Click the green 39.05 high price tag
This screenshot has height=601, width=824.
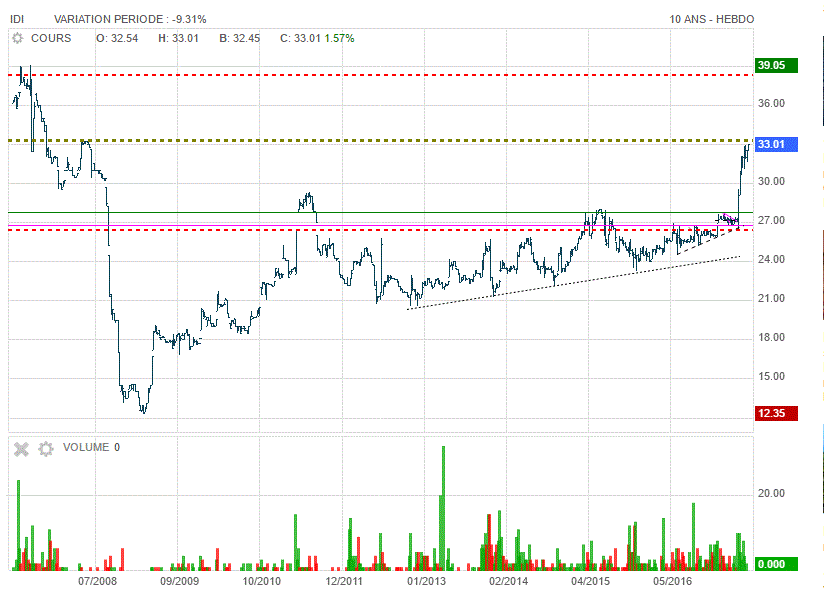point(776,65)
